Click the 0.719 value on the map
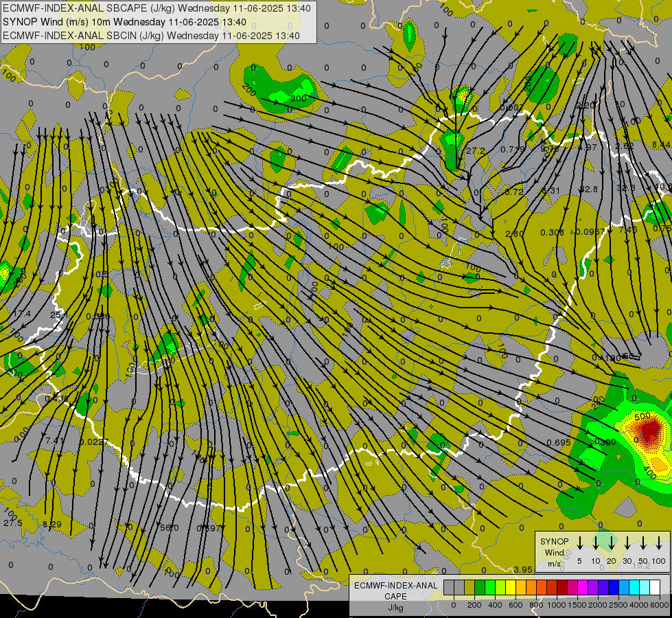Image resolution: width=672 pixels, height=618 pixels. [513, 149]
